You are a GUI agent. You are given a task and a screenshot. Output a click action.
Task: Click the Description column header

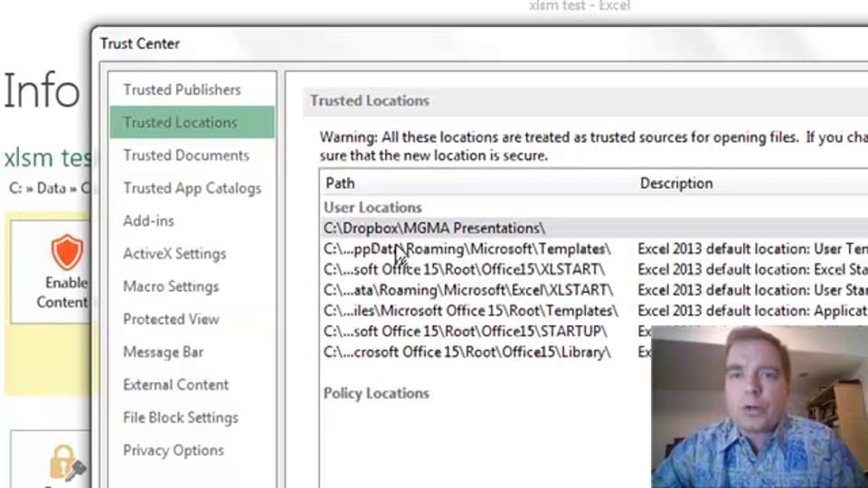pos(676,183)
